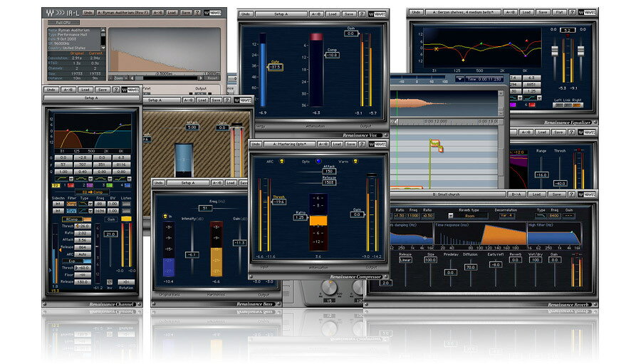641x364 pixels.
Task: Open band 1 filter type dropdown in Channel
Action: 71,179
